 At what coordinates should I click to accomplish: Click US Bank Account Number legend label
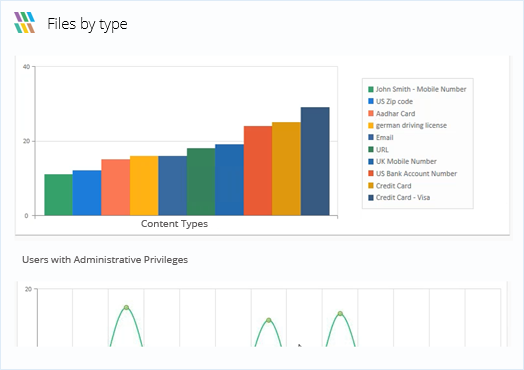pyautogui.click(x=416, y=173)
